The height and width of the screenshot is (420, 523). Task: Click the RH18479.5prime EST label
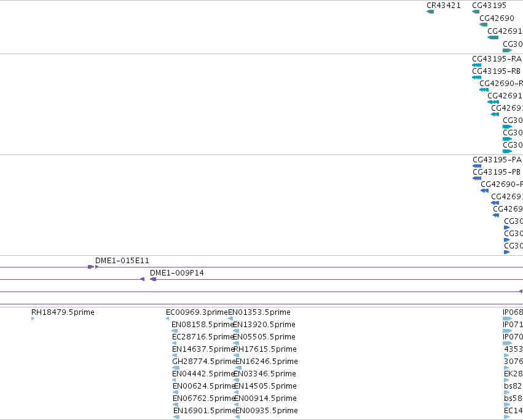pos(63,312)
